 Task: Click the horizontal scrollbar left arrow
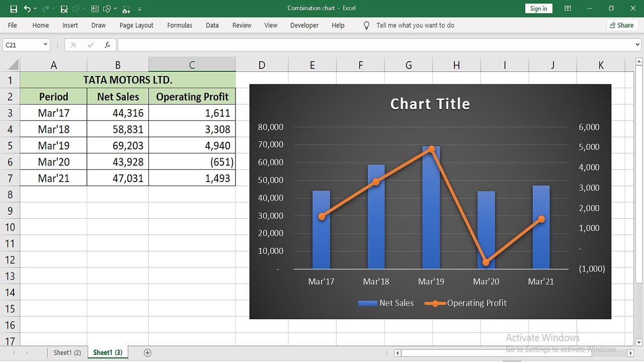pyautogui.click(x=397, y=353)
